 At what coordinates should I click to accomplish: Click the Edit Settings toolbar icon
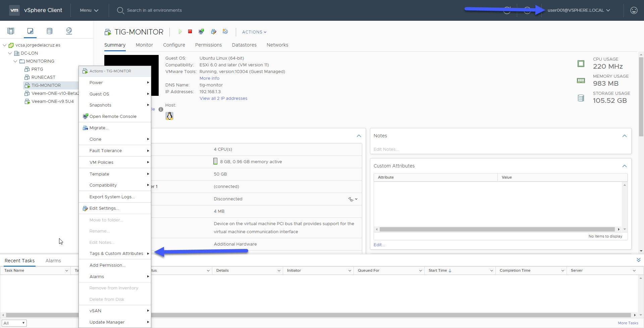tap(214, 31)
